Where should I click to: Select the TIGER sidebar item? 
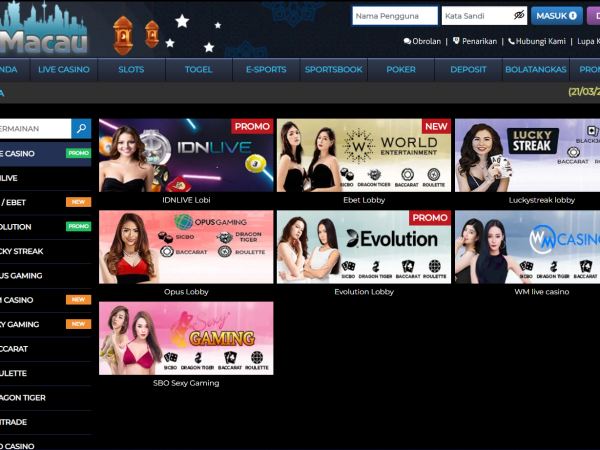pyautogui.click(x=46, y=398)
